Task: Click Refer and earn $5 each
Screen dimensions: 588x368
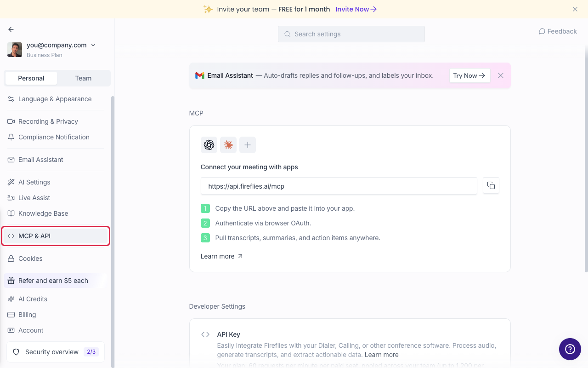Action: [x=56, y=281]
